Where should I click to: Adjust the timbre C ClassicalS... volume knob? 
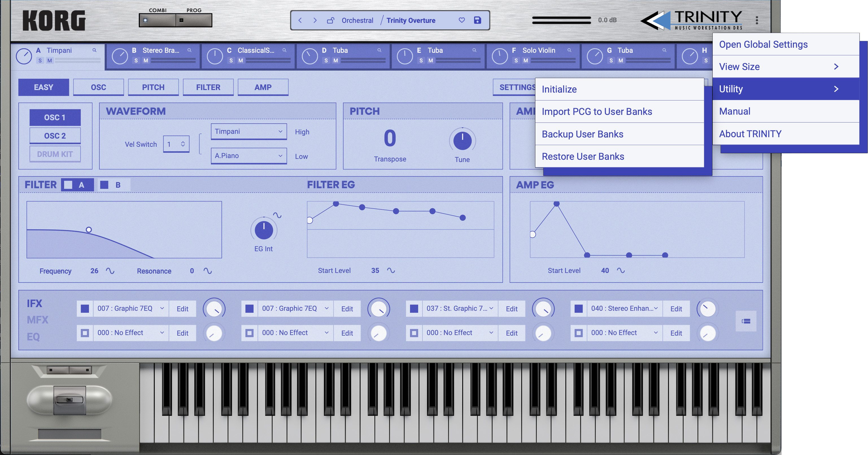215,56
